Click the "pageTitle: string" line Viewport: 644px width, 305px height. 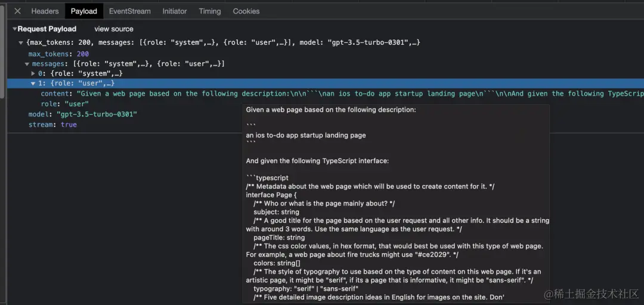(279, 238)
